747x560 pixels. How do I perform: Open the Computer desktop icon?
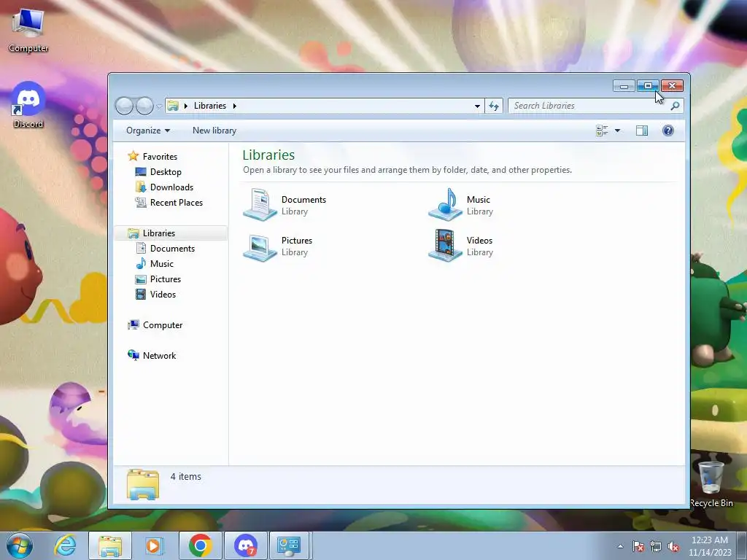click(x=28, y=29)
